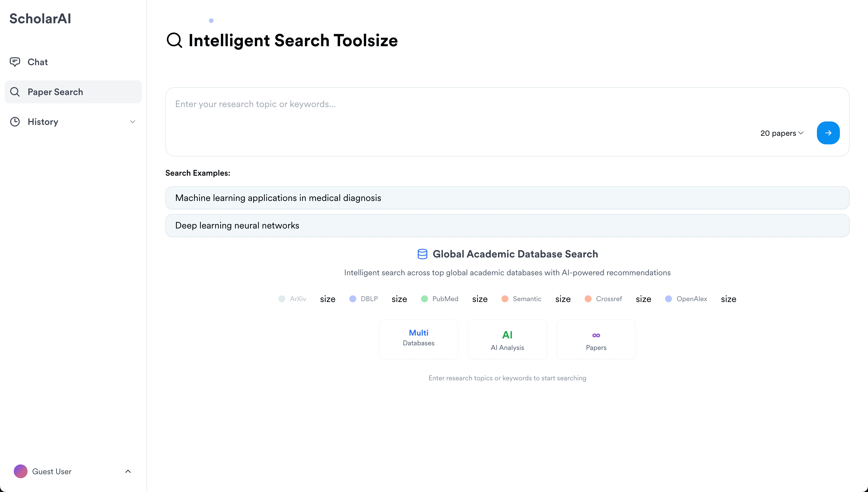Click the blue arrow submit search button

[828, 133]
